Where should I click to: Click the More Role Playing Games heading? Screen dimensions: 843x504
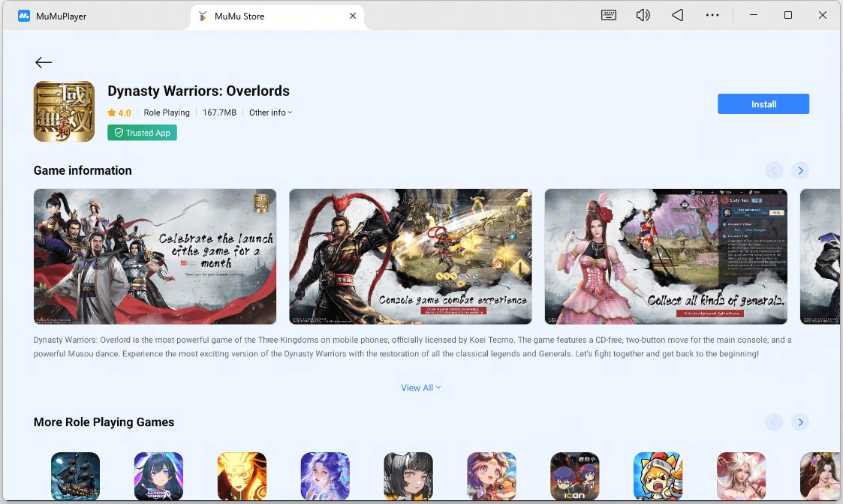pos(104,421)
